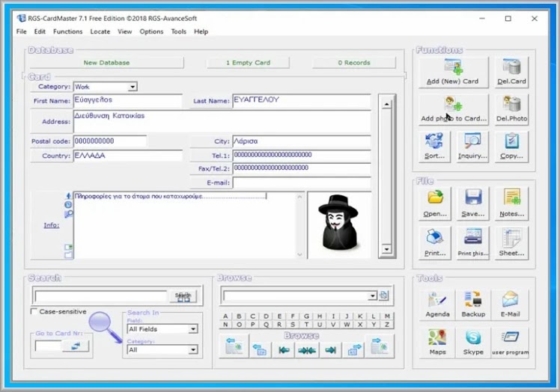Open Add photo to Card

pyautogui.click(x=454, y=110)
